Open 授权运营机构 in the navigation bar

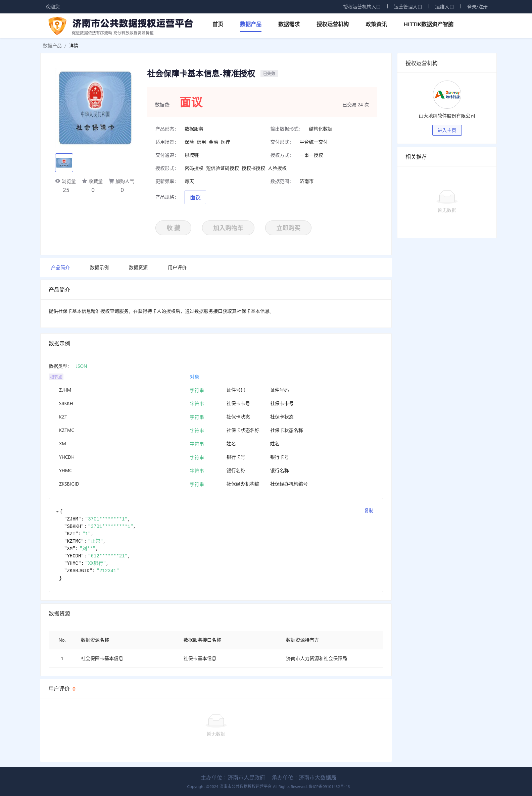tap(333, 24)
